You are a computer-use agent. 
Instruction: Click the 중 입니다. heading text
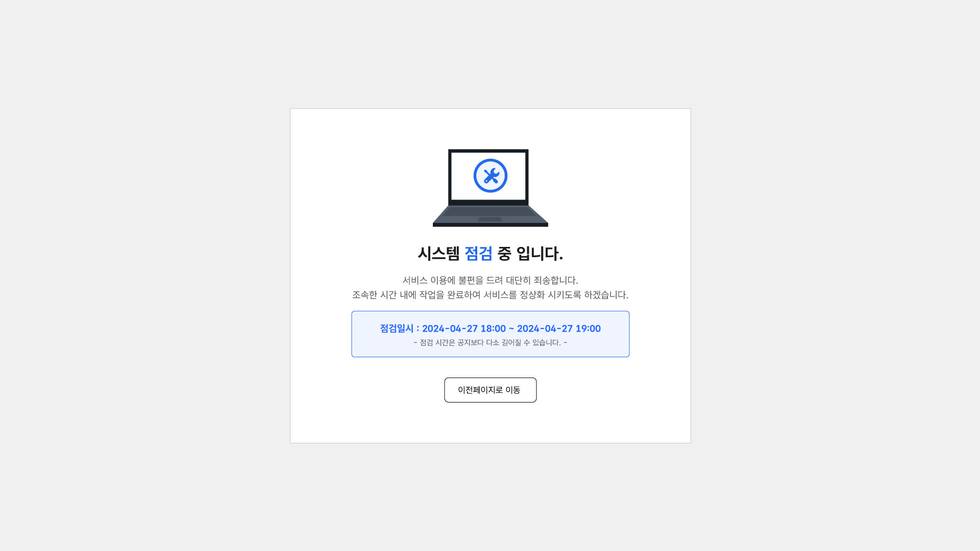530,254
